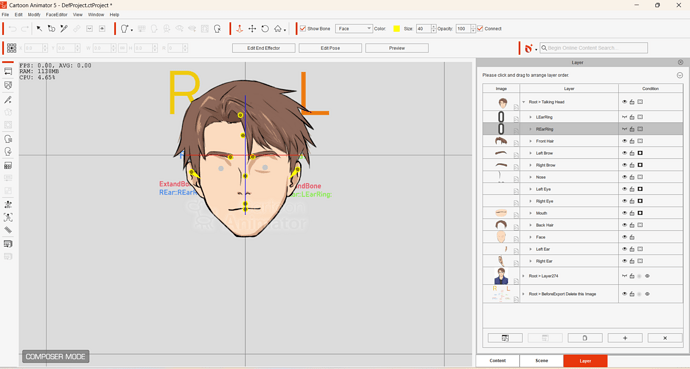
Task: Toggle the Connect checkbox
Action: tap(480, 29)
